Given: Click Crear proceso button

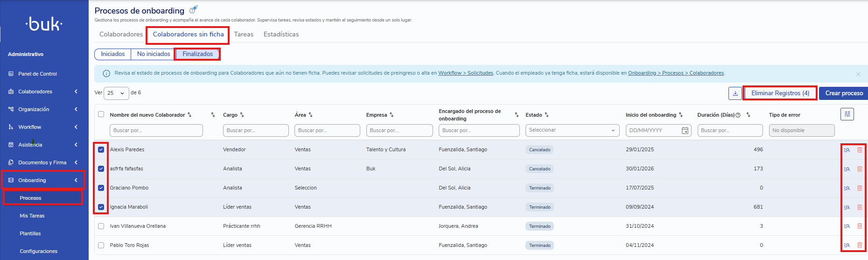Looking at the screenshot, I should click(844, 93).
